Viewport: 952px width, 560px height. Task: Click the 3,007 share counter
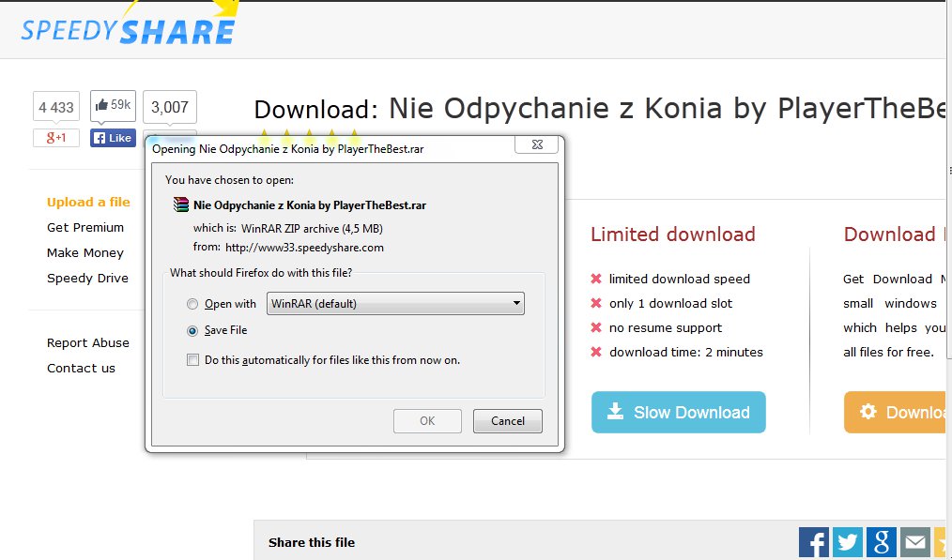tap(169, 107)
